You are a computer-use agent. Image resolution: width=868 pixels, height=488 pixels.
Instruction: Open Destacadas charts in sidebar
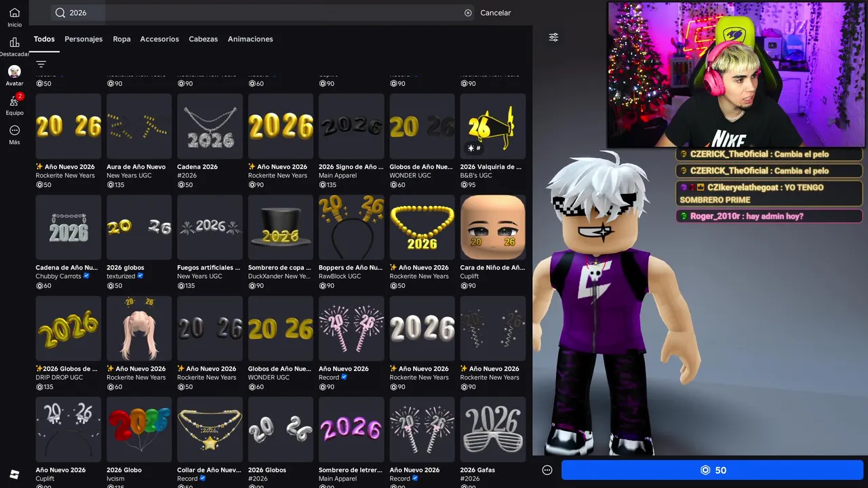point(14,43)
